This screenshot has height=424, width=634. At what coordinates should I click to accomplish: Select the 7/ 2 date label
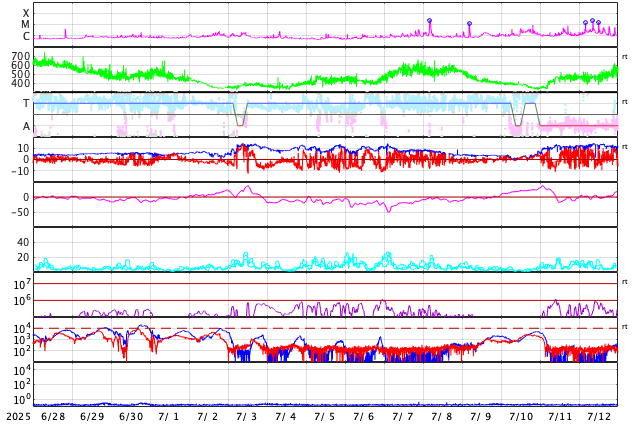pyautogui.click(x=208, y=417)
